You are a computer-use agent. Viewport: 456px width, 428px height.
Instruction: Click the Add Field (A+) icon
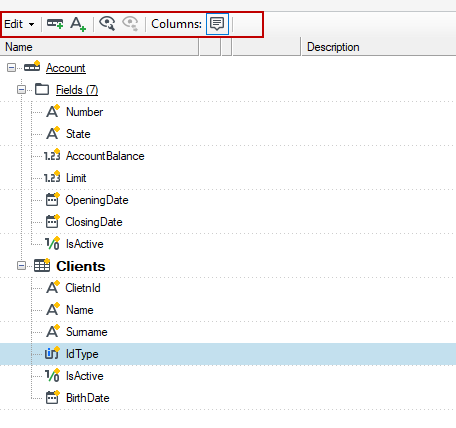tap(78, 24)
